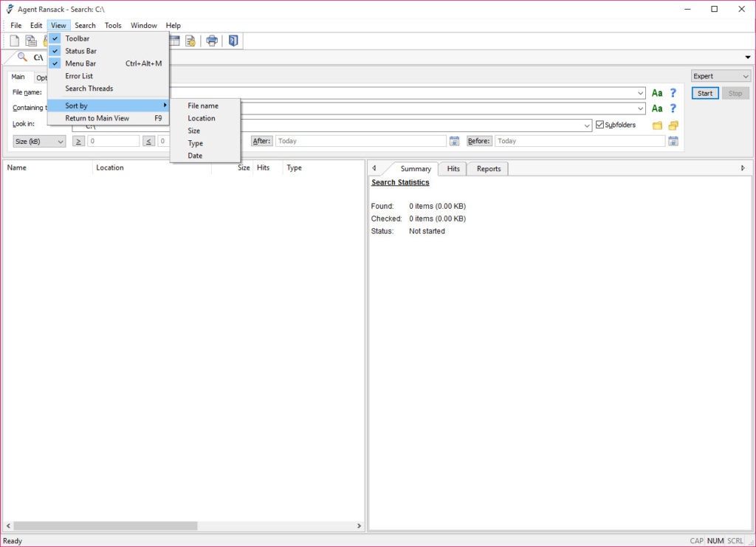756x547 pixels.
Task: Open the Expert mode dropdown
Action: (721, 76)
